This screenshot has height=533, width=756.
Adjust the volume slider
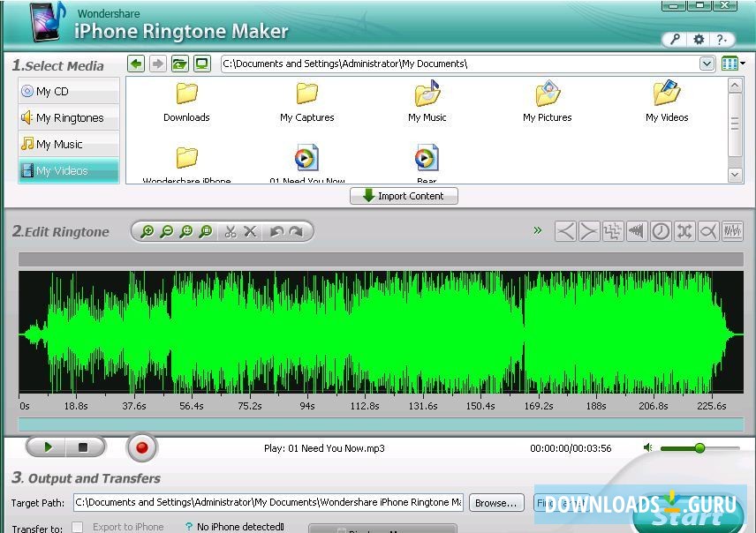(698, 448)
